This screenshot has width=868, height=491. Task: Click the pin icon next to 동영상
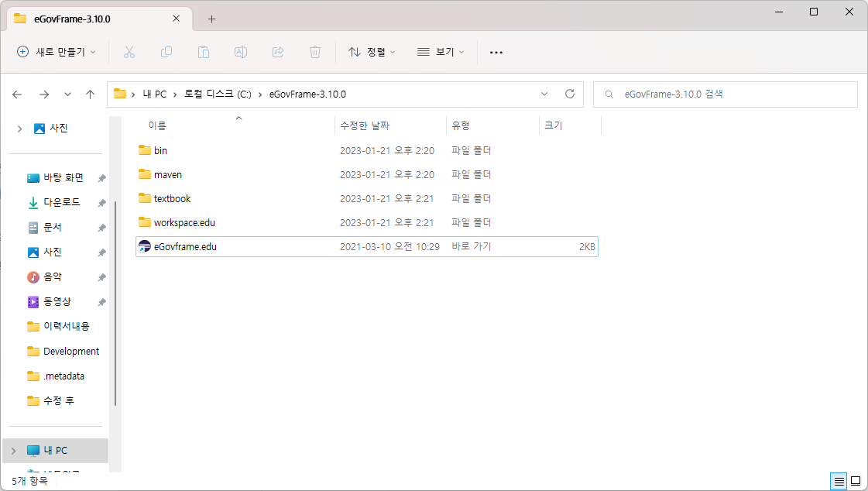(102, 302)
